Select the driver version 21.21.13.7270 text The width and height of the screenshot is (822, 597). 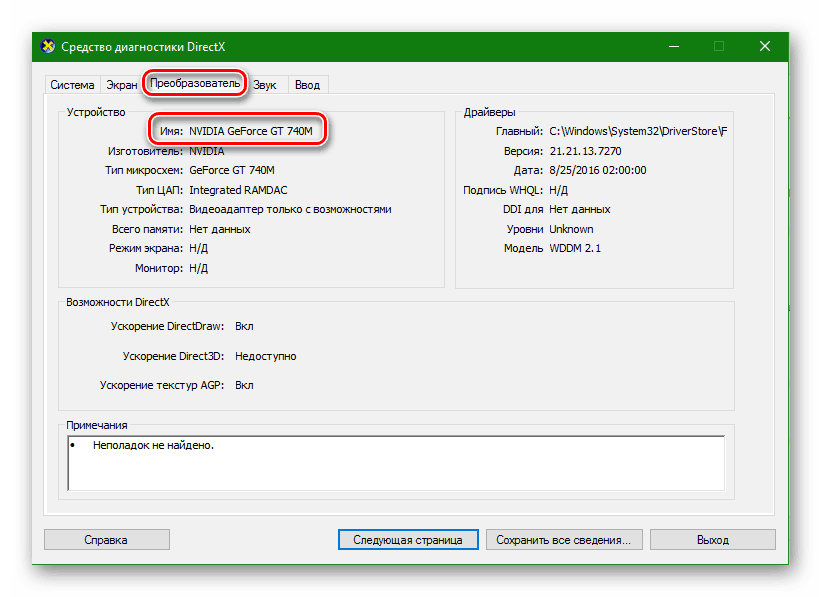click(x=585, y=151)
